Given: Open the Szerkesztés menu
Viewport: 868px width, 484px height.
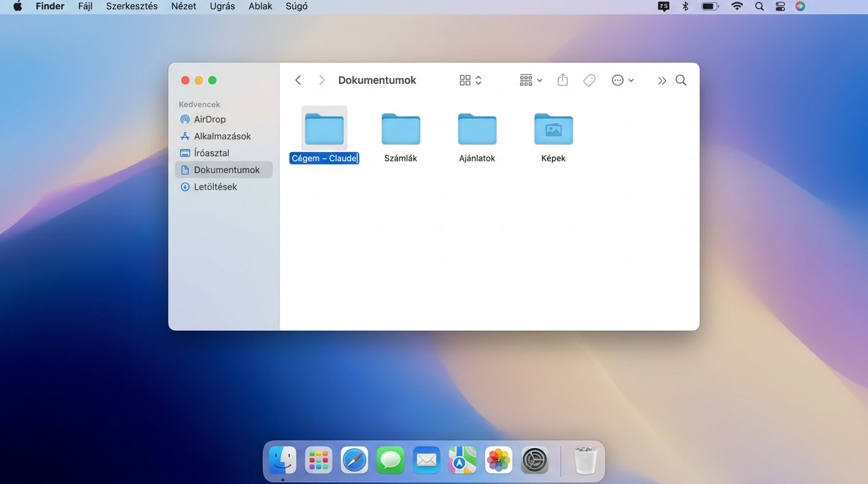Looking at the screenshot, I should tap(132, 6).
